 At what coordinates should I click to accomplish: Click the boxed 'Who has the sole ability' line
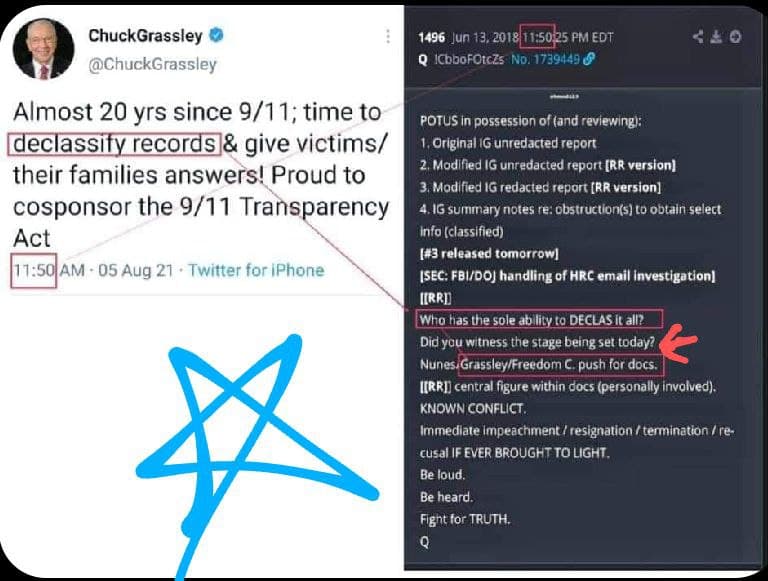[540, 320]
